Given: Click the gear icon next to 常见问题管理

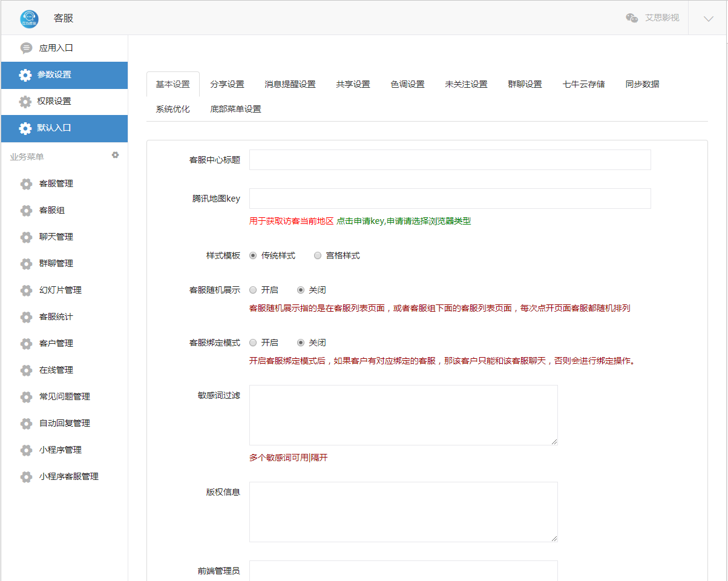Looking at the screenshot, I should tap(26, 397).
